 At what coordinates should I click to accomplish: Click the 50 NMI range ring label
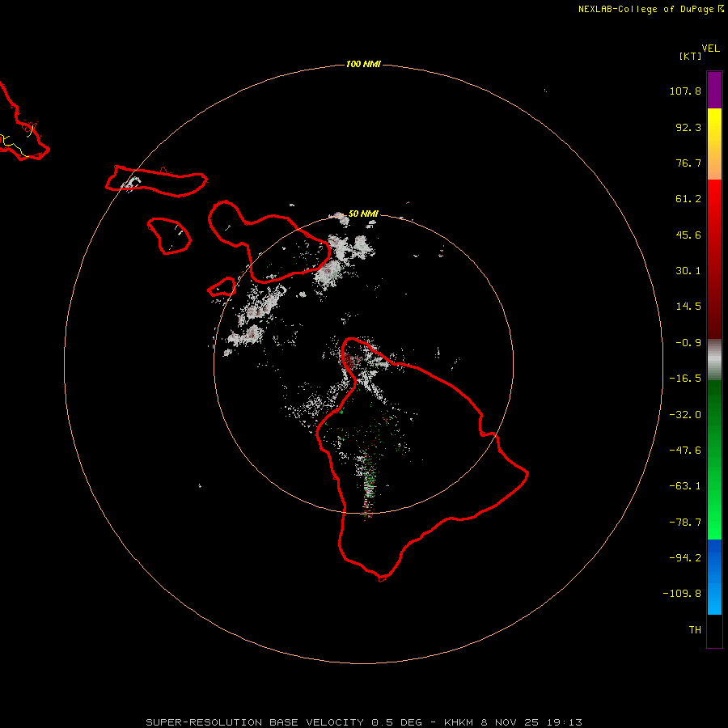[x=363, y=214]
